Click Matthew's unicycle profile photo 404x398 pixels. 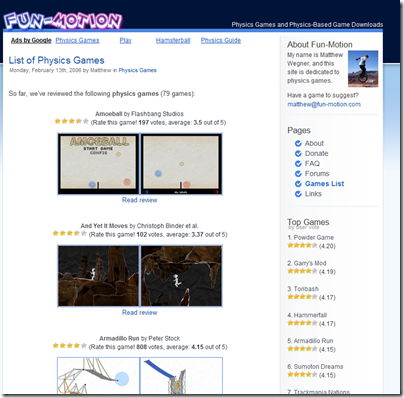tap(363, 69)
